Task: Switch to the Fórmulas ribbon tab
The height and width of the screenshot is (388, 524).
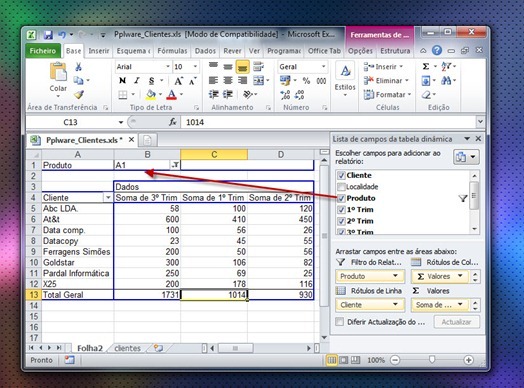Action: [x=172, y=51]
